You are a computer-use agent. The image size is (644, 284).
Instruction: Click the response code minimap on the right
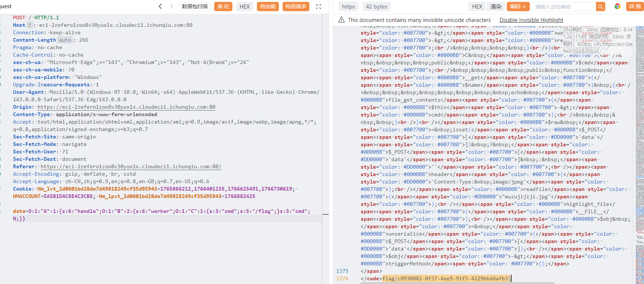pos(640,149)
